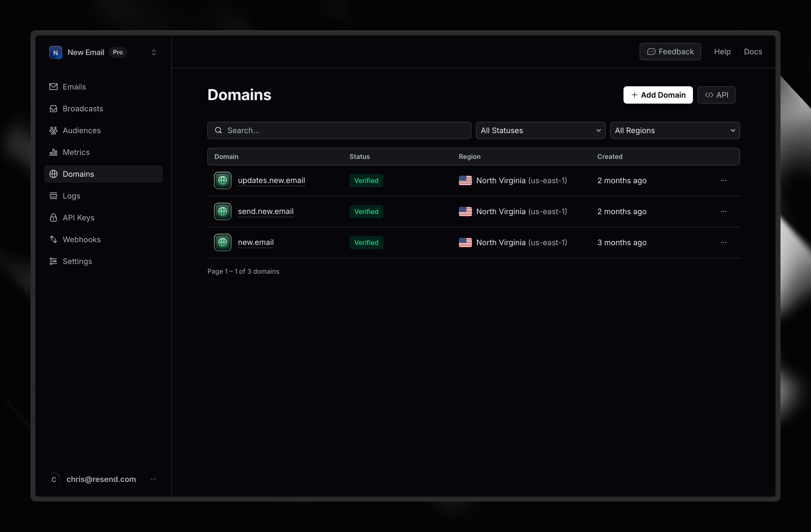Click the N team avatar icon
811x532 pixels.
56,53
